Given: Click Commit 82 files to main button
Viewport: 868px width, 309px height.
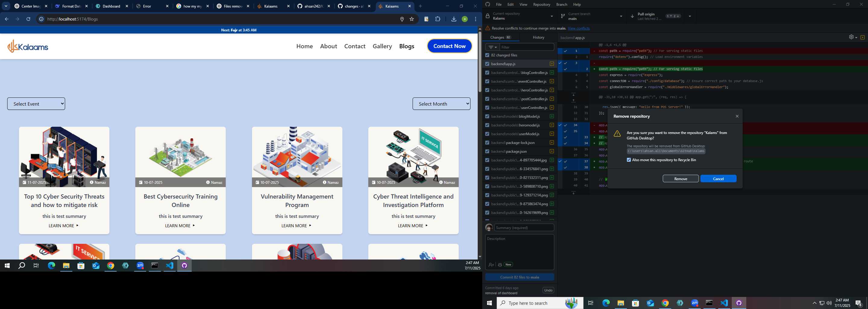Looking at the screenshot, I should pos(520,277).
